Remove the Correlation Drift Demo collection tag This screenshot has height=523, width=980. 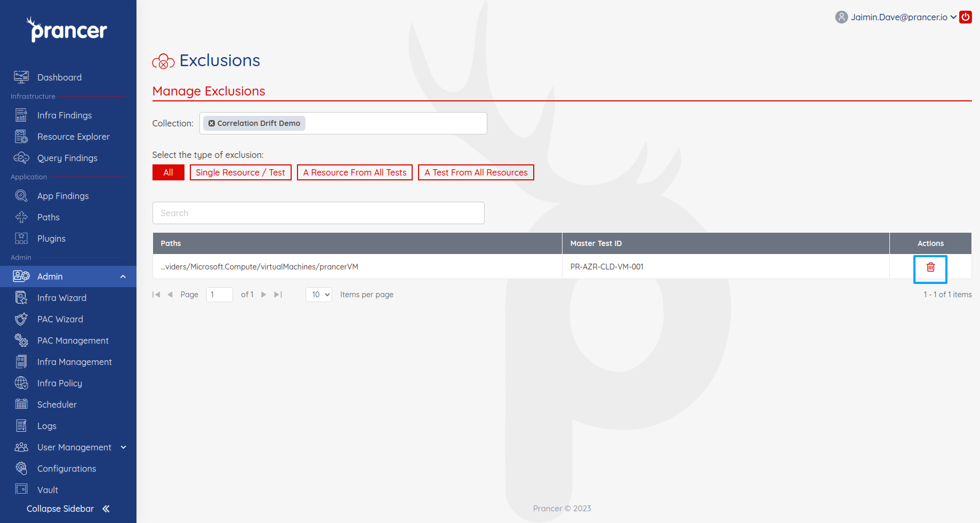(212, 123)
